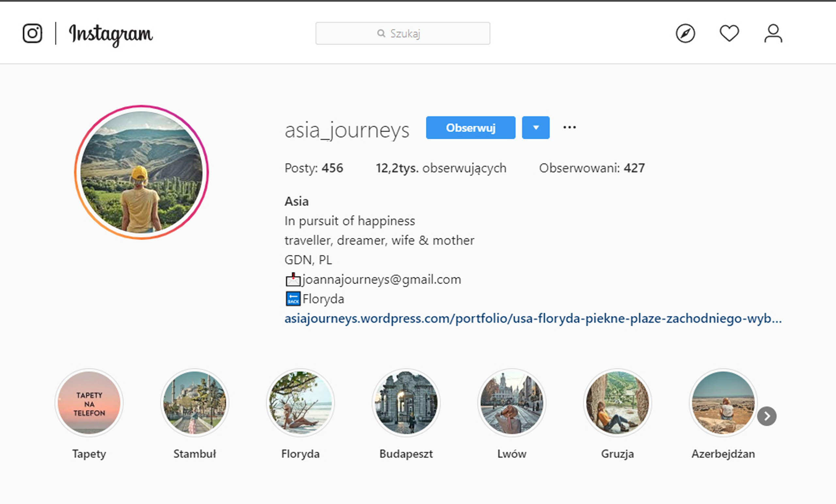The height and width of the screenshot is (504, 836).
Task: Open the Gruzja story highlight
Action: pos(618,402)
